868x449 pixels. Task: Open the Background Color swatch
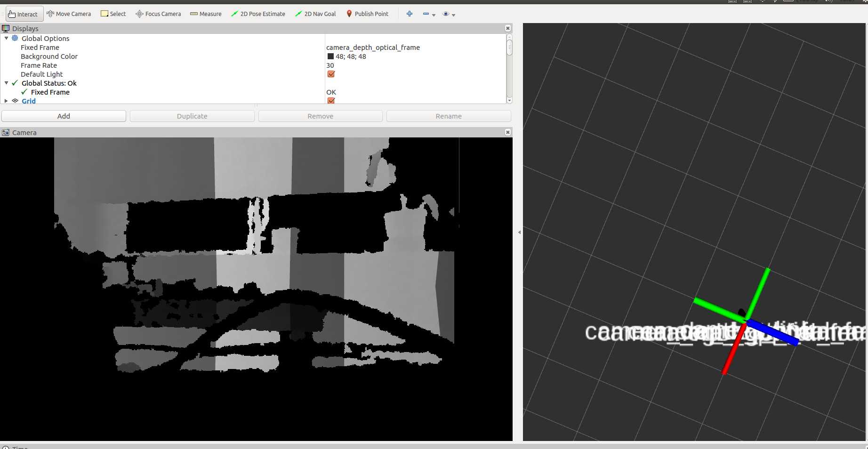(x=331, y=56)
